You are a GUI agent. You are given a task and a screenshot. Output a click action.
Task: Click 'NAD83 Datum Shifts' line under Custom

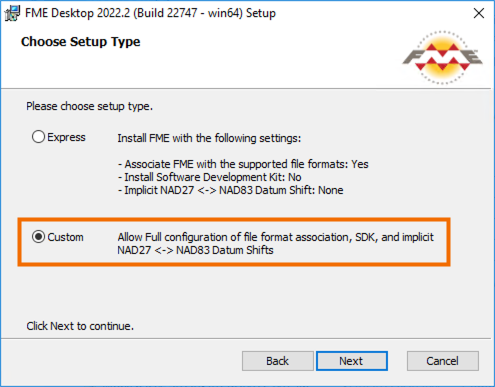(195, 250)
